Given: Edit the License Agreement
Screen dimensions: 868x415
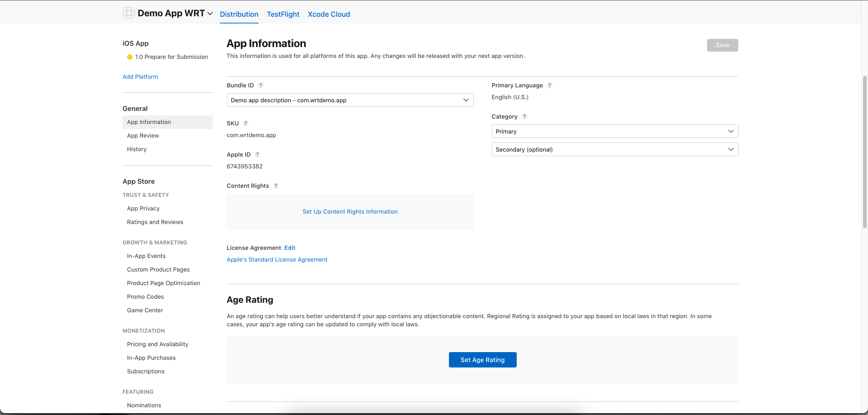Looking at the screenshot, I should tap(290, 248).
